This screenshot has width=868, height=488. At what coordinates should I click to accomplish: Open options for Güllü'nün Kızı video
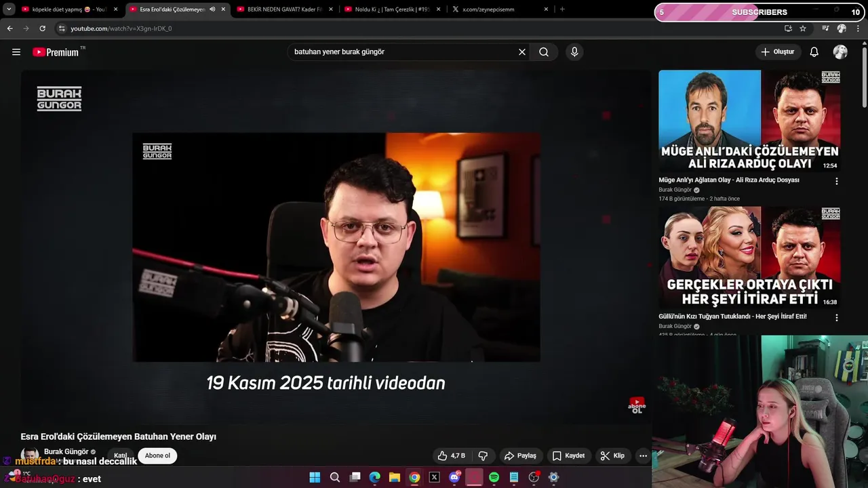point(836,317)
